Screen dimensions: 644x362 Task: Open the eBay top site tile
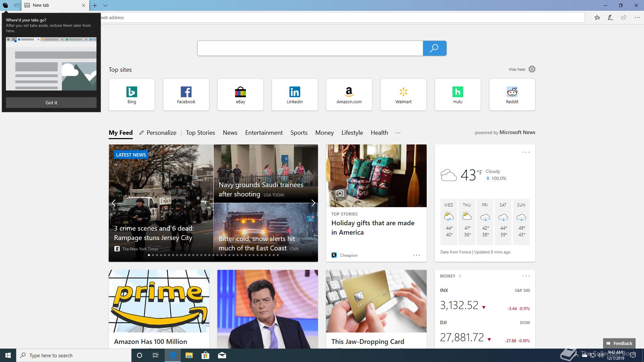tap(240, 95)
